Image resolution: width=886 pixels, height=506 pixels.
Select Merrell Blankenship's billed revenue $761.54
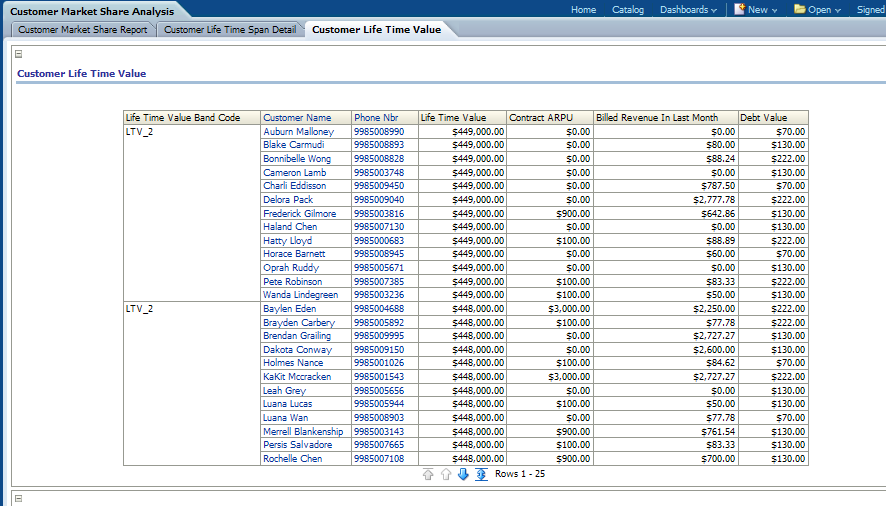tap(718, 431)
